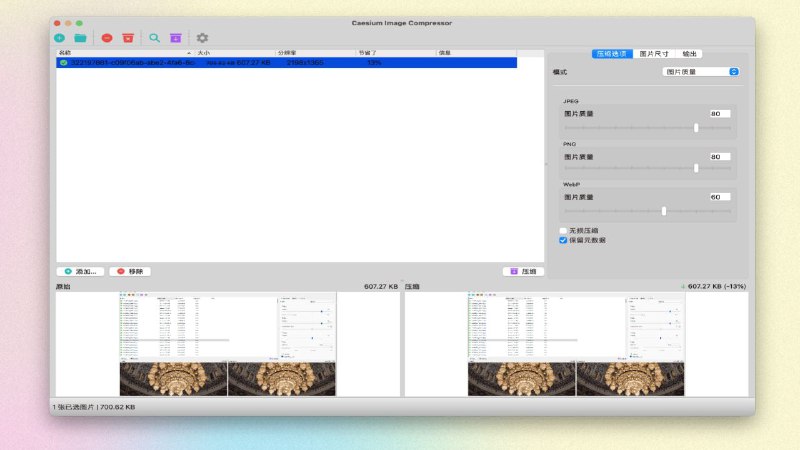Switch to the 输出 tab
The width and height of the screenshot is (800, 450).
(x=689, y=54)
